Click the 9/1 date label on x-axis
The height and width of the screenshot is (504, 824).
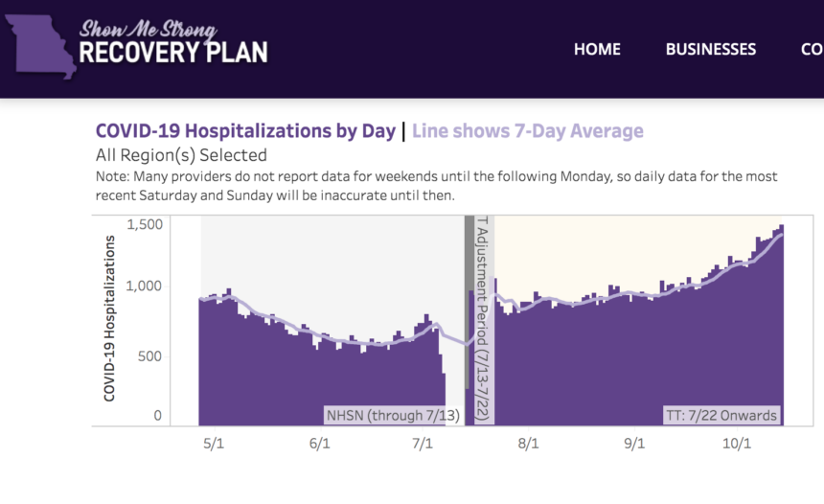633,444
